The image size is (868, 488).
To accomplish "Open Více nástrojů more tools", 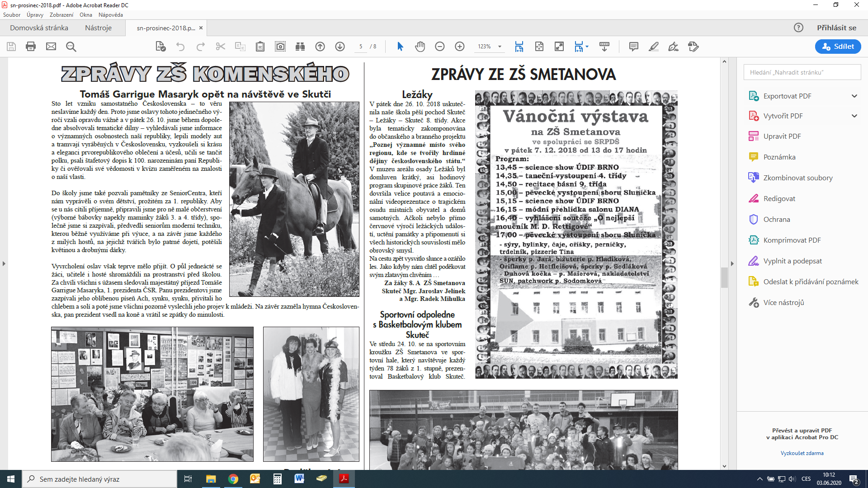I will coord(783,302).
